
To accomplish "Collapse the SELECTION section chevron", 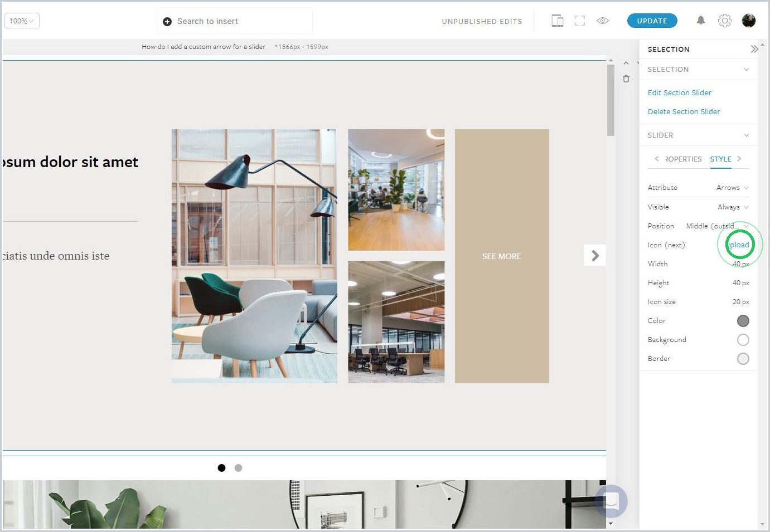I will tap(746, 70).
